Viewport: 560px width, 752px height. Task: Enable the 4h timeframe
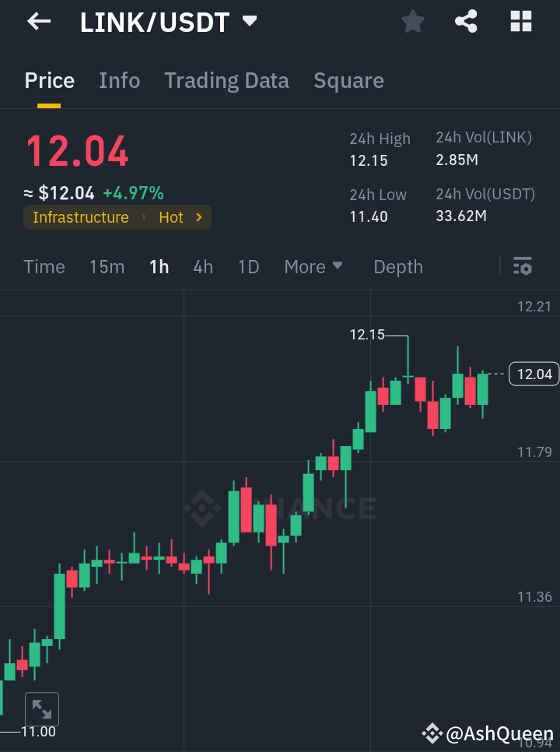202,266
